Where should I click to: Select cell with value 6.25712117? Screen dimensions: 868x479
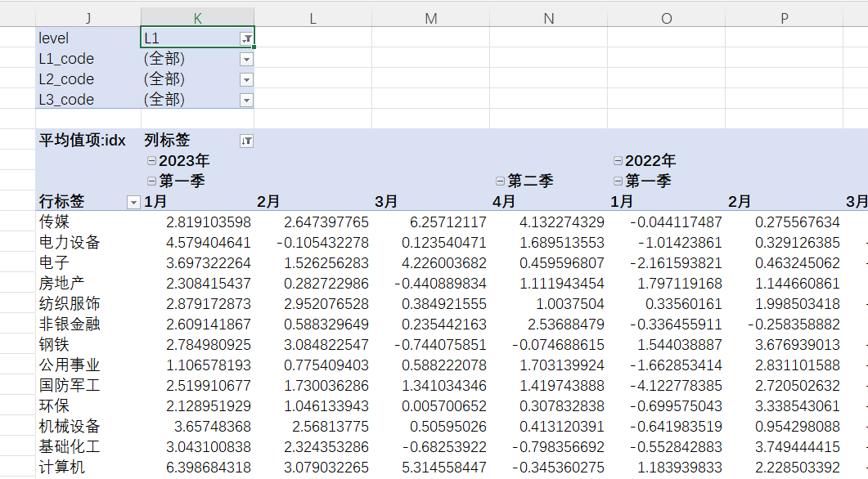(x=430, y=222)
